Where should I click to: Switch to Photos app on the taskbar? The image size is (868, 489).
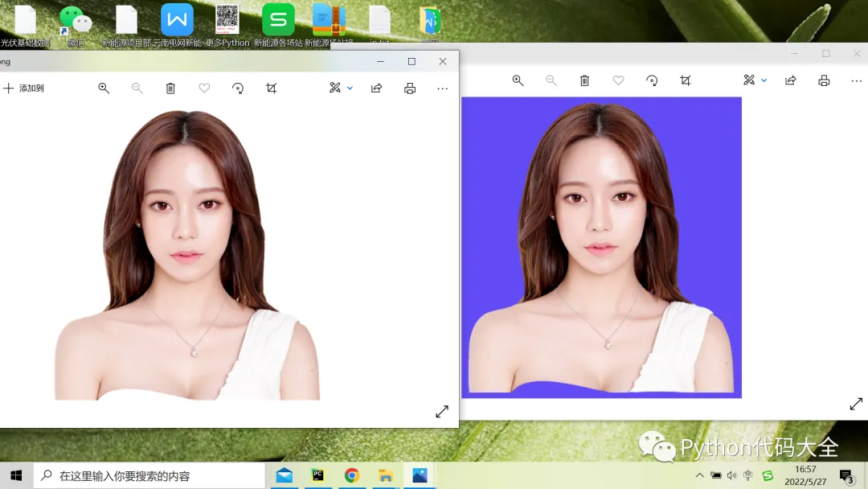(x=420, y=475)
